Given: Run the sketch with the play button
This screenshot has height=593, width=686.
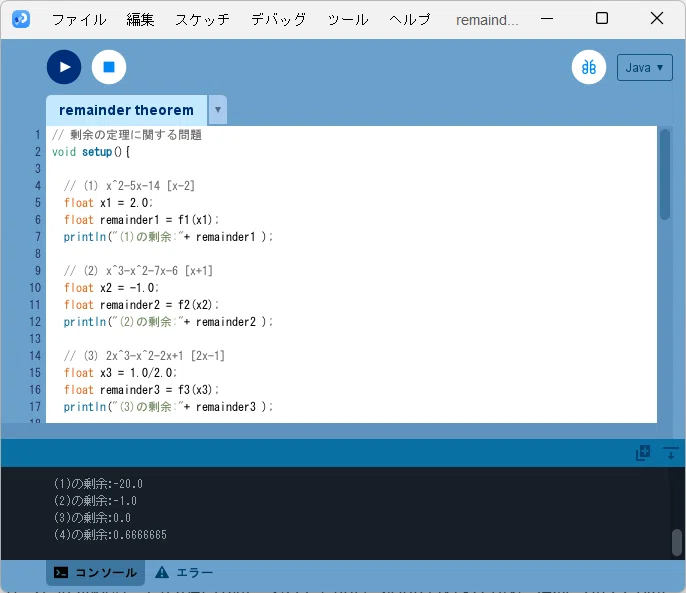Looking at the screenshot, I should tap(64, 67).
